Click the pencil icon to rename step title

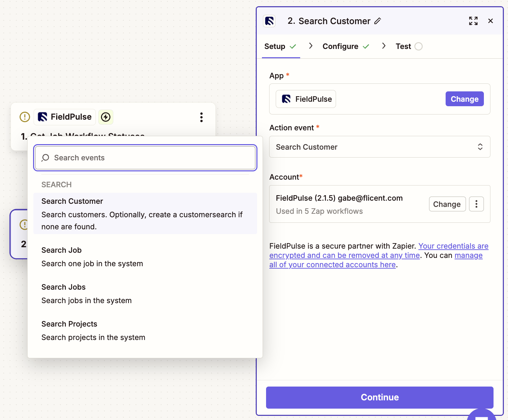tap(378, 21)
